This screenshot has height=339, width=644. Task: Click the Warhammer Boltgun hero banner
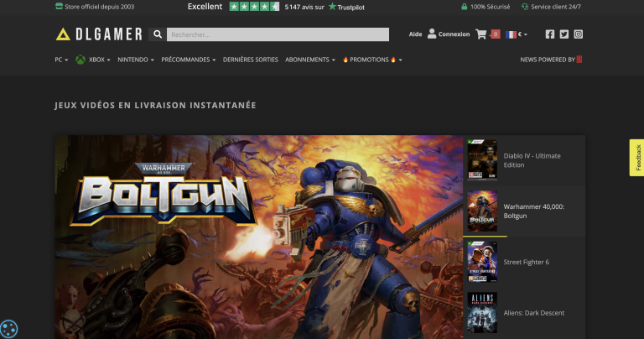[259, 237]
